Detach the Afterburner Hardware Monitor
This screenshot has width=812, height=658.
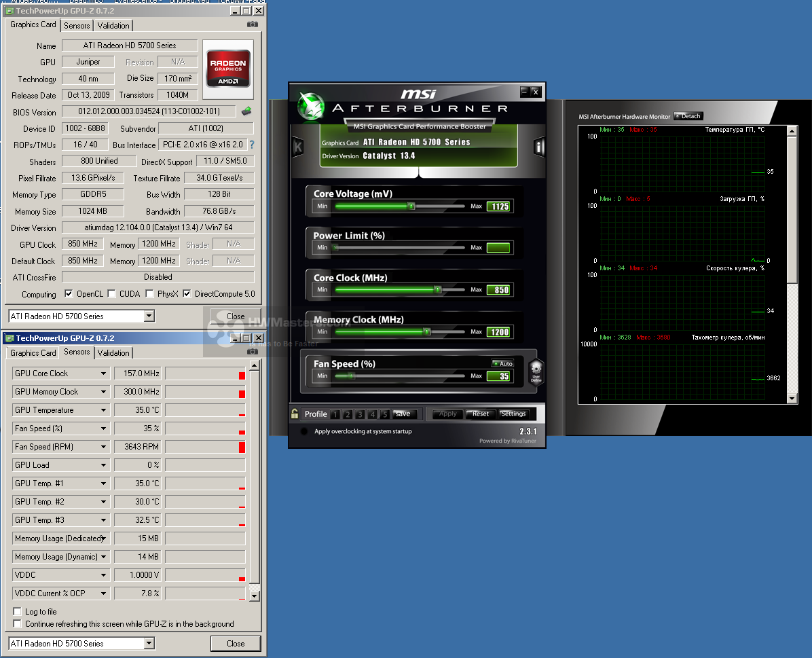click(688, 116)
